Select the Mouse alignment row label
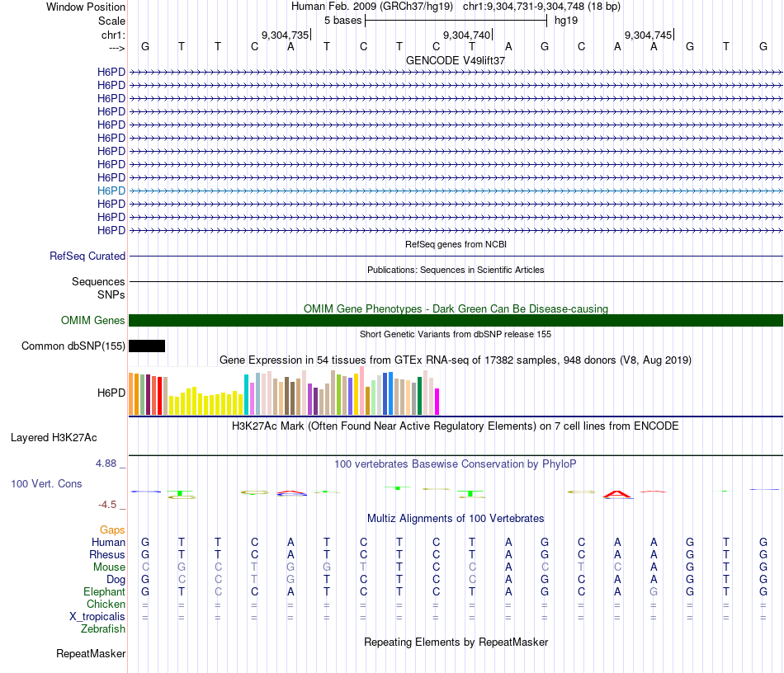 (x=109, y=567)
